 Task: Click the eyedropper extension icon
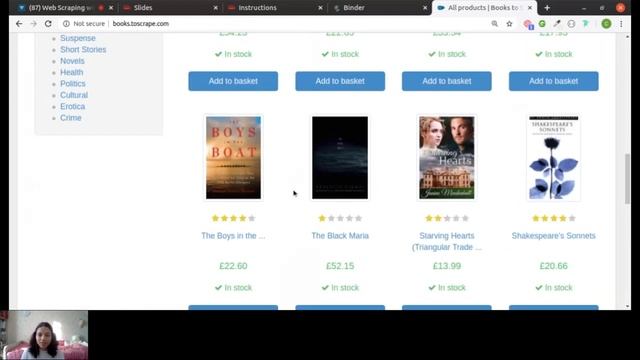(557, 24)
